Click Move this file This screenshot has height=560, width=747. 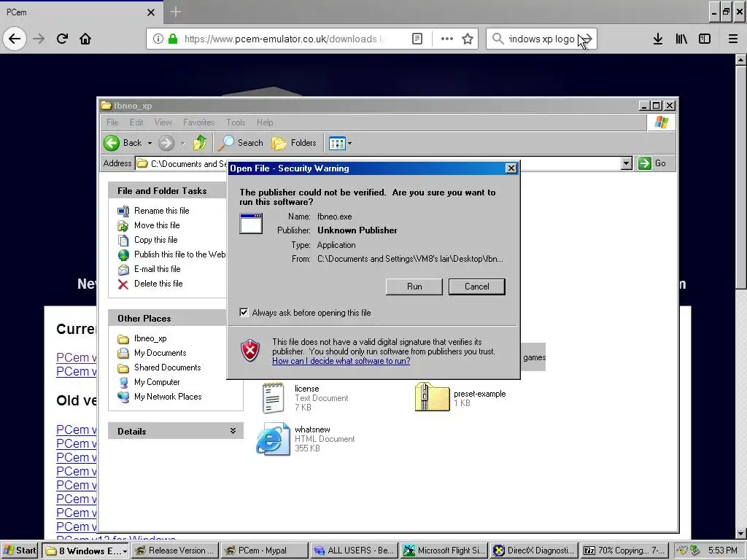[157, 225]
